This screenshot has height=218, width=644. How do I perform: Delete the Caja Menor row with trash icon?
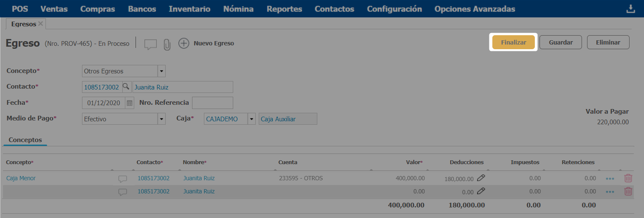pyautogui.click(x=628, y=179)
